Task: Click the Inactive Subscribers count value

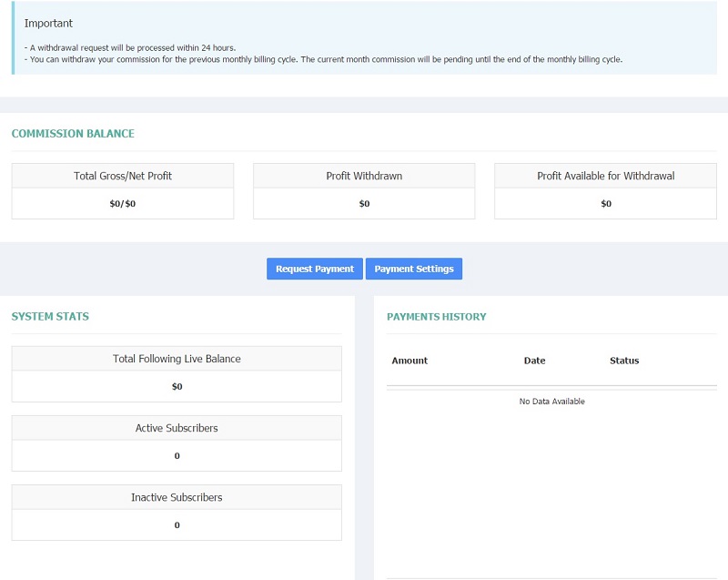Action: pos(177,525)
